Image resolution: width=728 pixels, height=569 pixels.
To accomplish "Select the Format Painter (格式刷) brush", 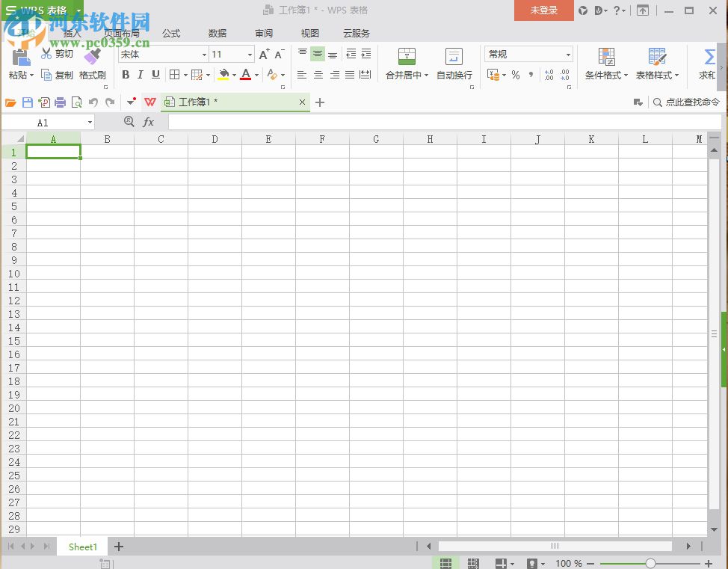I will (92, 56).
